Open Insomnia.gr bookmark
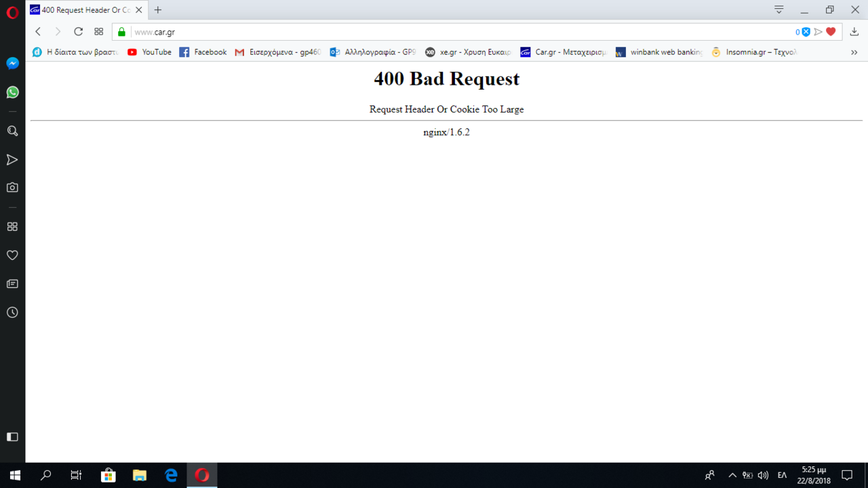 tap(755, 52)
